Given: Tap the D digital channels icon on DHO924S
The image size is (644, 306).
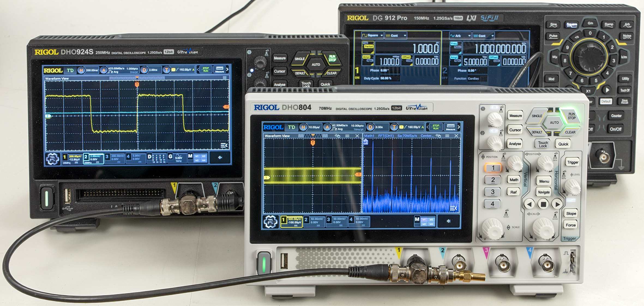Looking at the screenshot, I should tap(149, 157).
